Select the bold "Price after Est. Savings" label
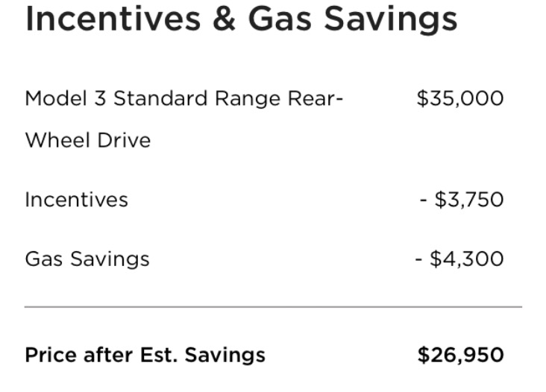The image size is (546, 392). pyautogui.click(x=145, y=355)
